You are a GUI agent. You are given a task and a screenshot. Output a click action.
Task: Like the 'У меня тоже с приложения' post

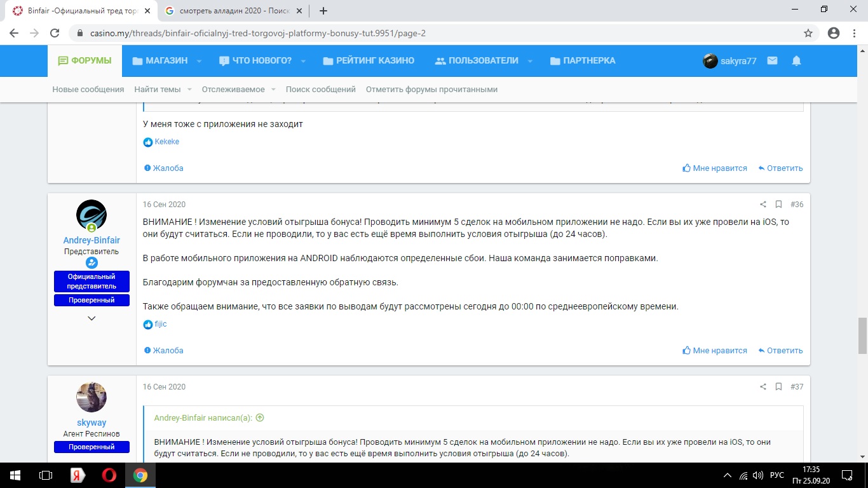coord(715,168)
